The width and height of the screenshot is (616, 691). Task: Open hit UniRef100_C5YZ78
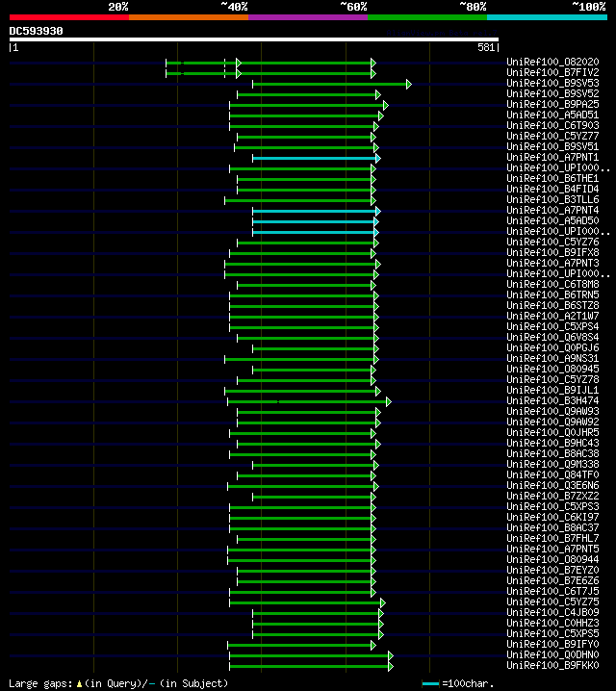tap(552, 379)
